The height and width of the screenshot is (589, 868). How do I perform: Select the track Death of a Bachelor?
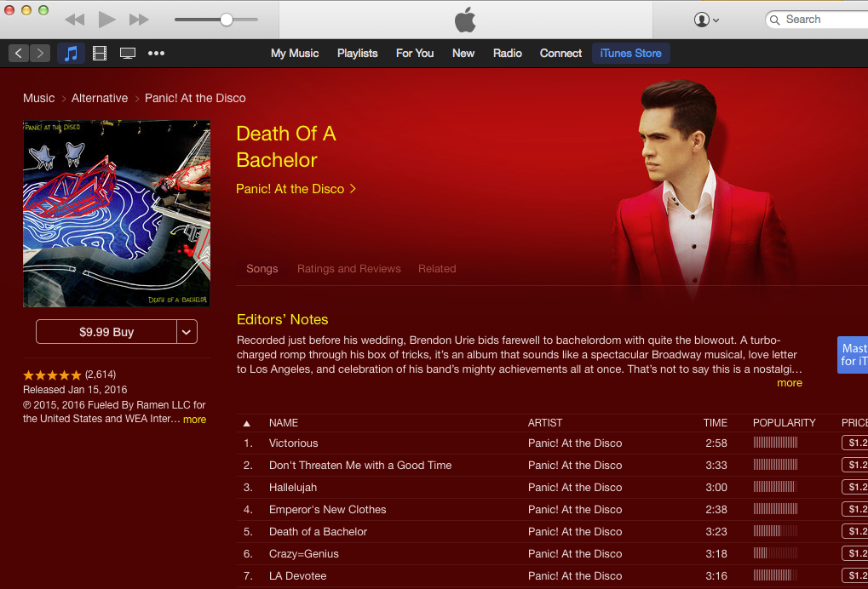318,531
